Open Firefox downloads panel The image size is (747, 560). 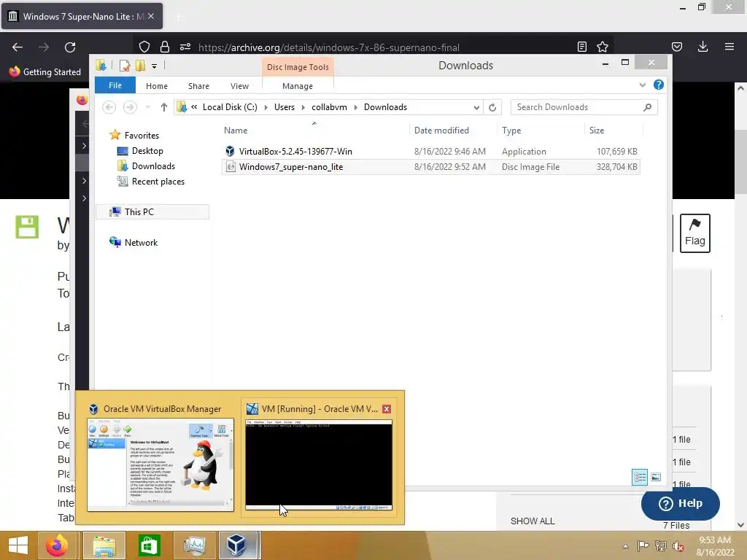pyautogui.click(x=703, y=47)
